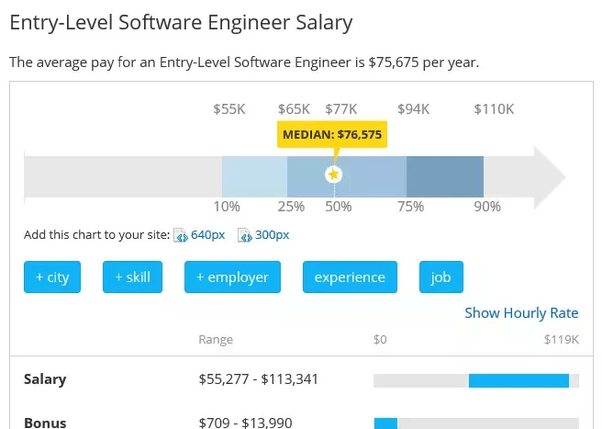
Task: Click the salary range $55,277 - $113,341
Action: 258,379
